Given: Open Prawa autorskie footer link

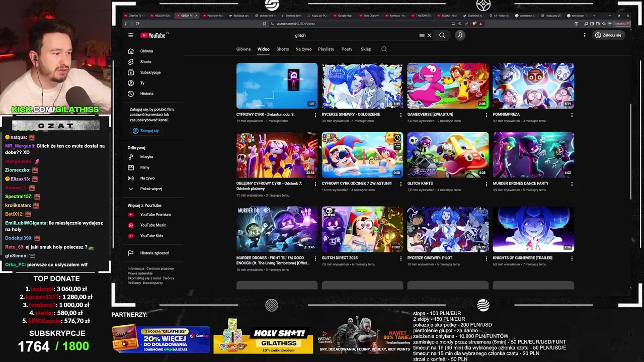Looking at the screenshot, I should coord(140,273).
